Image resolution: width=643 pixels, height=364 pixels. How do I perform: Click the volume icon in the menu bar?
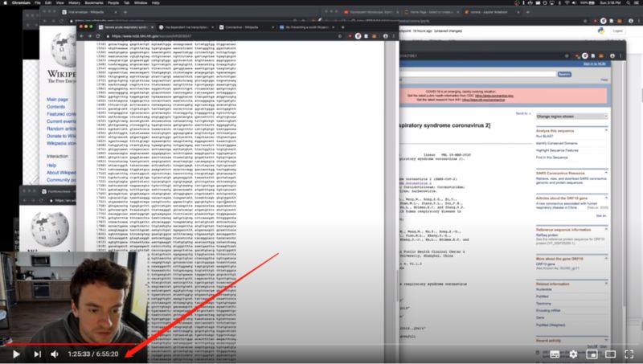click(x=573, y=3)
